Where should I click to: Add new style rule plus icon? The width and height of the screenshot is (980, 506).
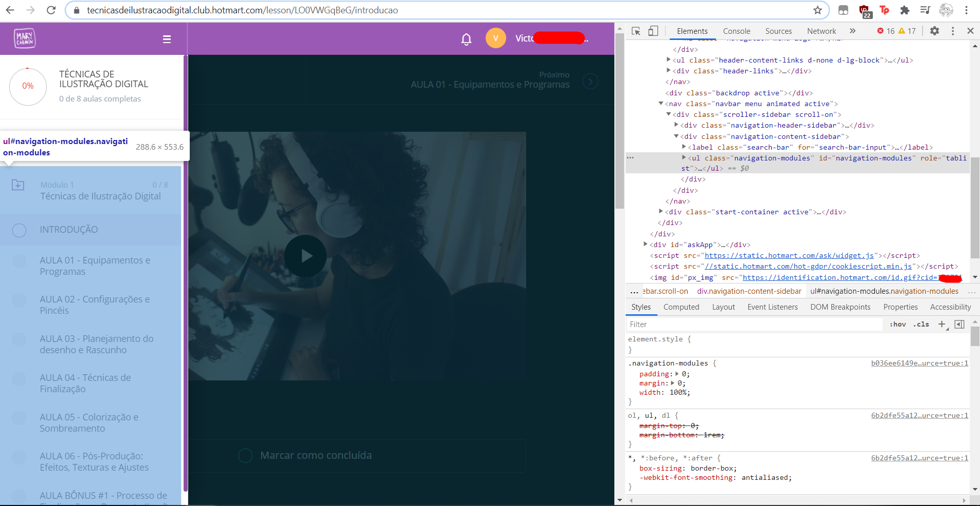(x=942, y=324)
